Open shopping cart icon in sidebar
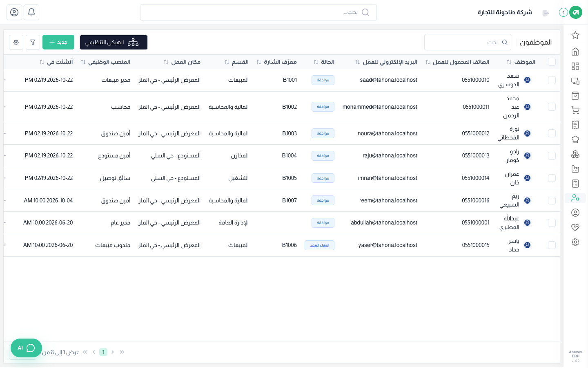 pos(575,110)
